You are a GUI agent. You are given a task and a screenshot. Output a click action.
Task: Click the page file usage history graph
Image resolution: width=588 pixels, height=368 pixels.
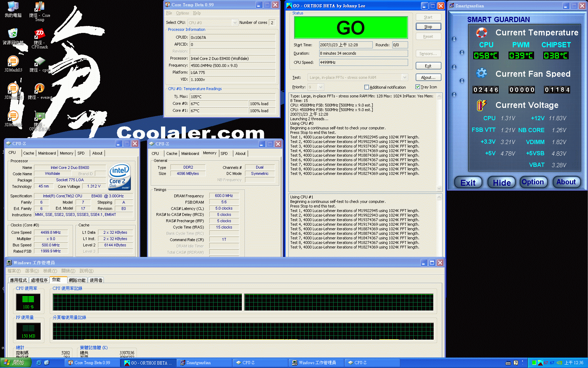[x=243, y=332]
